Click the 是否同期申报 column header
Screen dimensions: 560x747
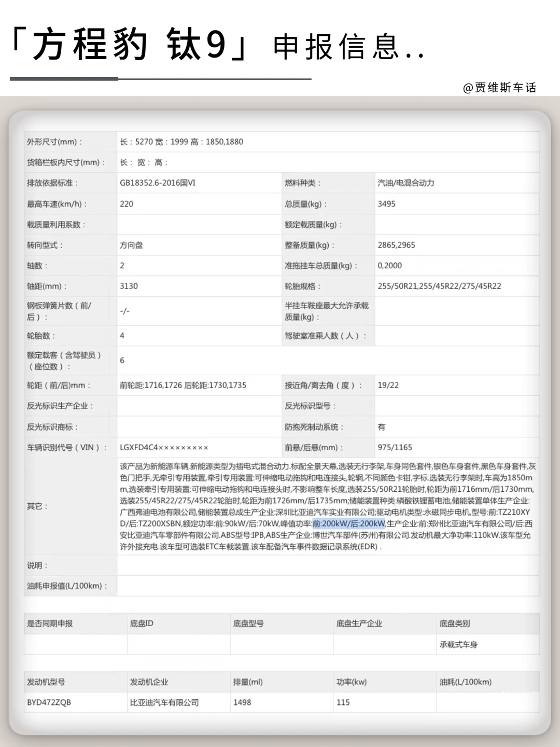[50, 623]
